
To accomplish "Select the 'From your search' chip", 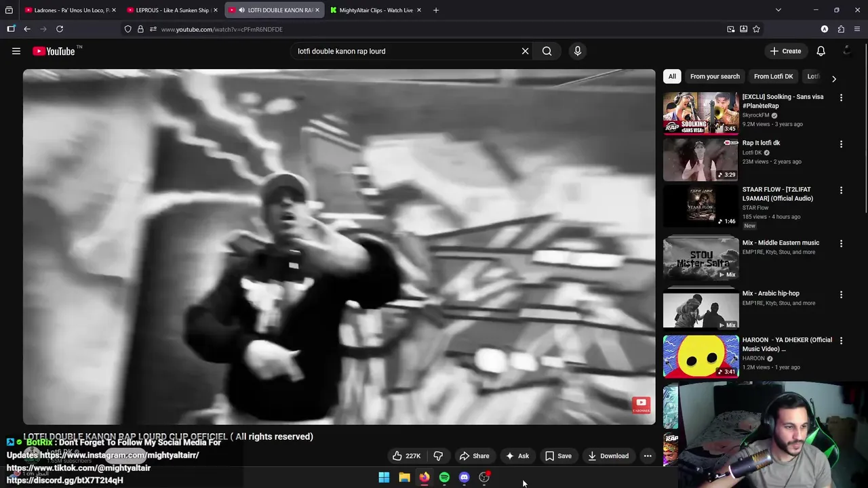I will click(715, 77).
